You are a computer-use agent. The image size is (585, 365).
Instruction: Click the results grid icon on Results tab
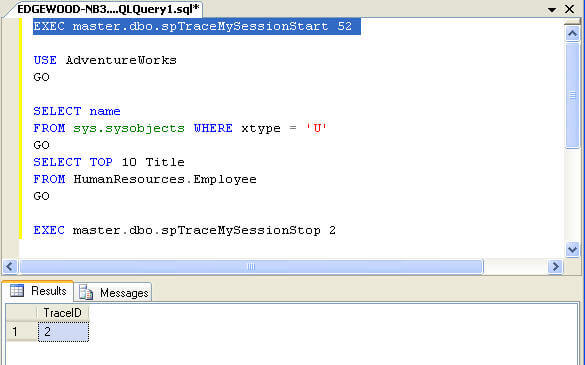(17, 291)
